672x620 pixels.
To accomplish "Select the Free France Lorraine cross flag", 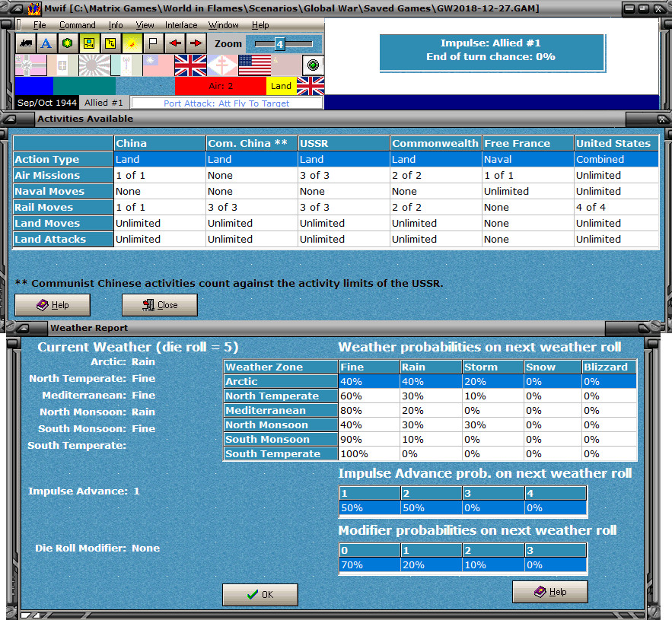I will pos(222,65).
